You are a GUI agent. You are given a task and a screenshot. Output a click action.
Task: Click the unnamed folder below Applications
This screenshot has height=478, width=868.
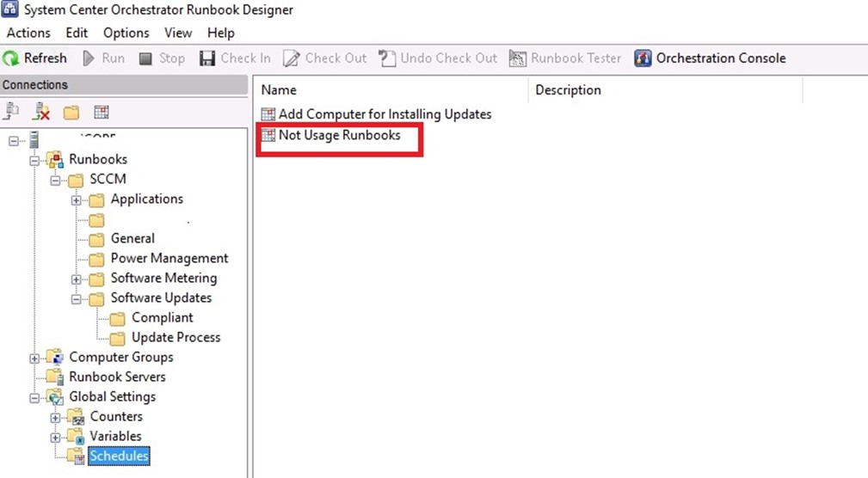(x=96, y=220)
